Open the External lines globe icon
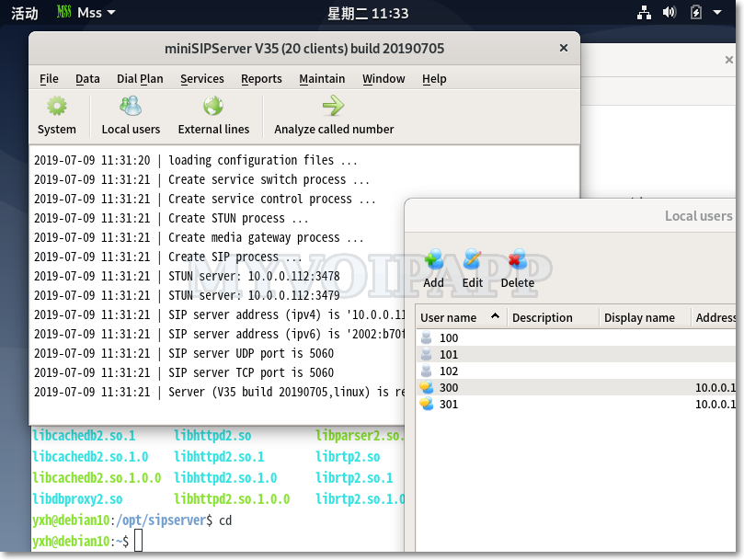Screen dimensions: 744x560 pyautogui.click(x=213, y=106)
